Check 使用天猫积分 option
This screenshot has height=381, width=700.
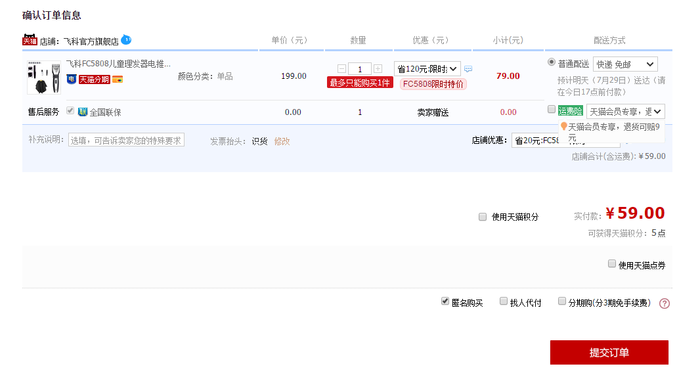[482, 217]
